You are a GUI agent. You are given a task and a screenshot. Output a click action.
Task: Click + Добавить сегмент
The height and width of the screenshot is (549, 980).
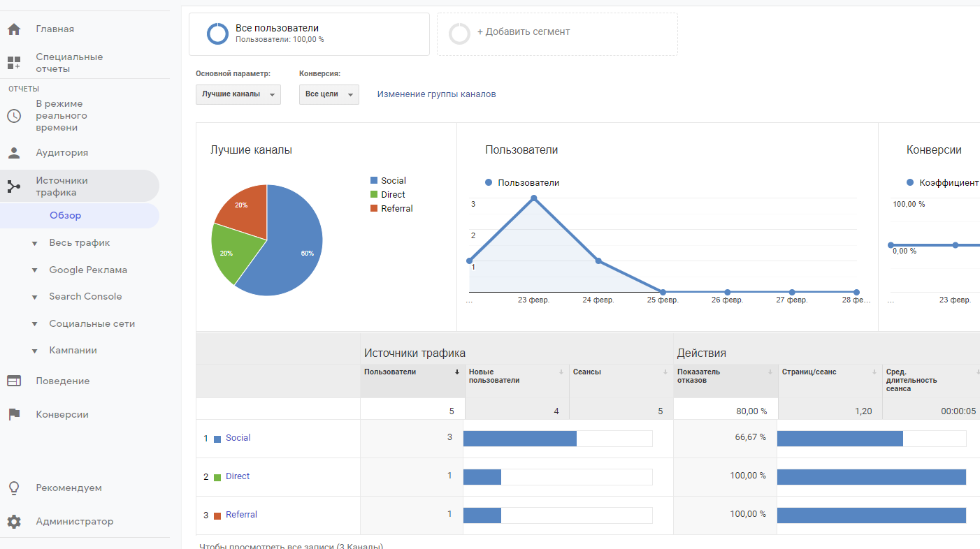[524, 32]
